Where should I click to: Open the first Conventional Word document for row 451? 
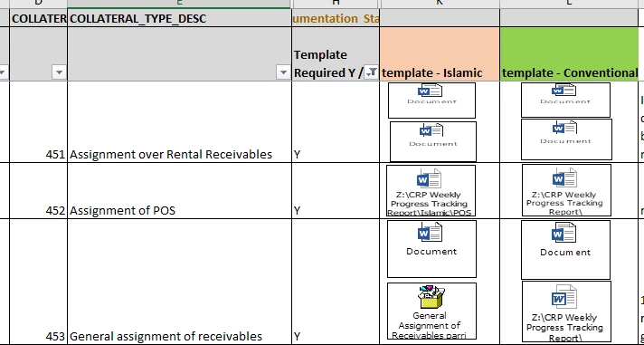(565, 100)
